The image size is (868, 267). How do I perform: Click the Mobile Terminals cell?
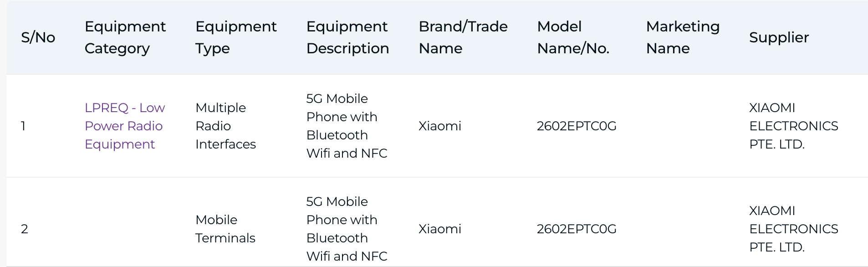[x=225, y=229]
